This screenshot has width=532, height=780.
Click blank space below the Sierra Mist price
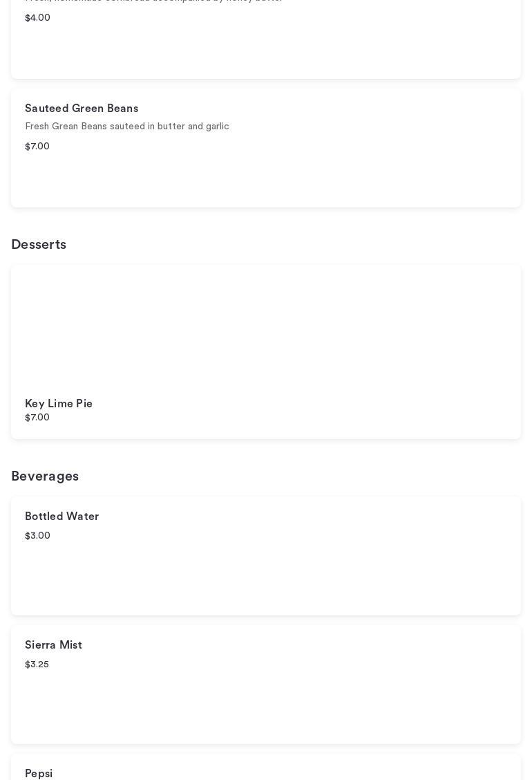(x=266, y=705)
